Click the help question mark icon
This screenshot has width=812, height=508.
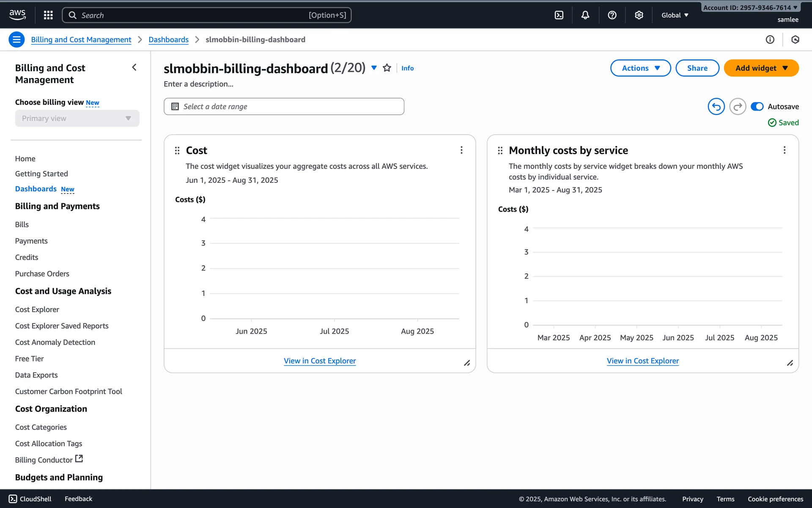point(612,15)
